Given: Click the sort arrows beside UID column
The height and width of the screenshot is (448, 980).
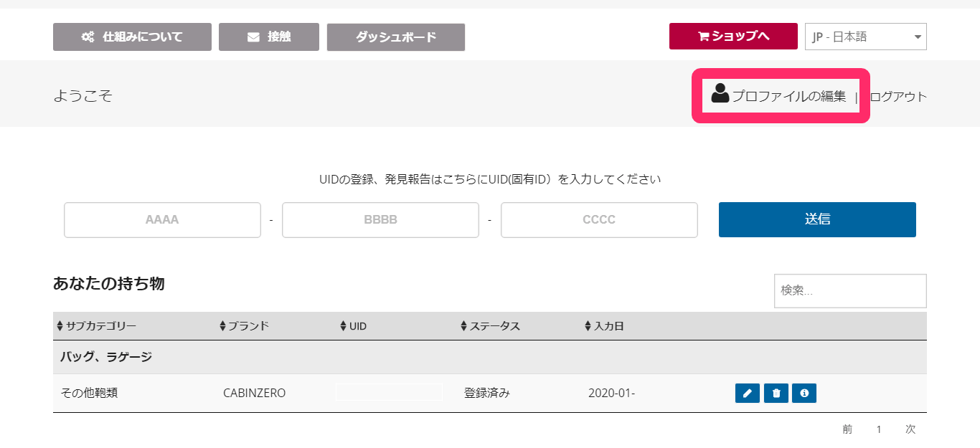Looking at the screenshot, I should coord(343,326).
